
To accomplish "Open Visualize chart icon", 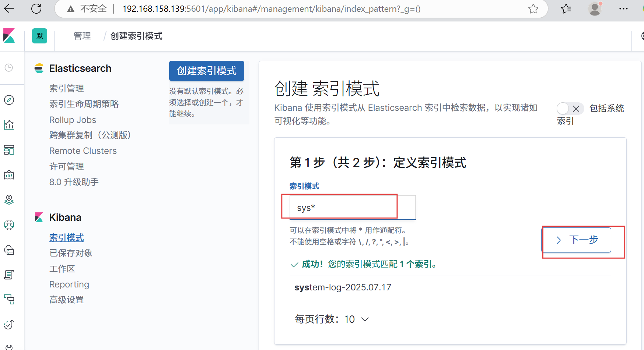I will pyautogui.click(x=9, y=125).
